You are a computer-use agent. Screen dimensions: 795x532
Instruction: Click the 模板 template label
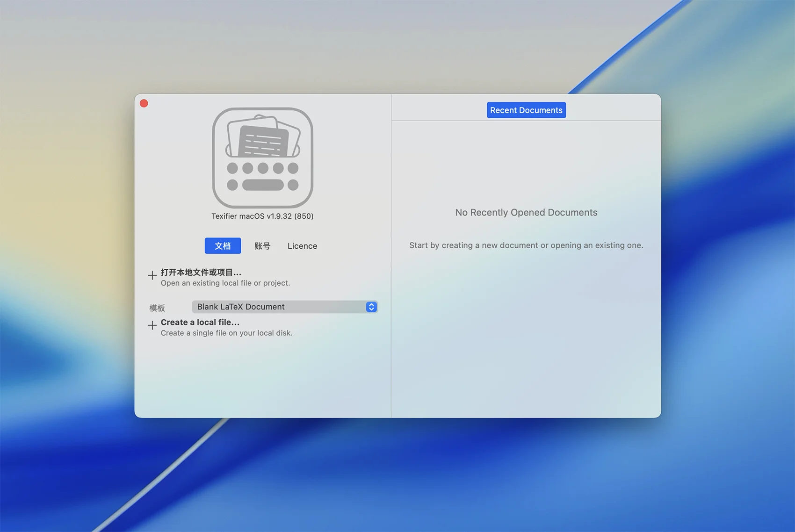tap(157, 308)
